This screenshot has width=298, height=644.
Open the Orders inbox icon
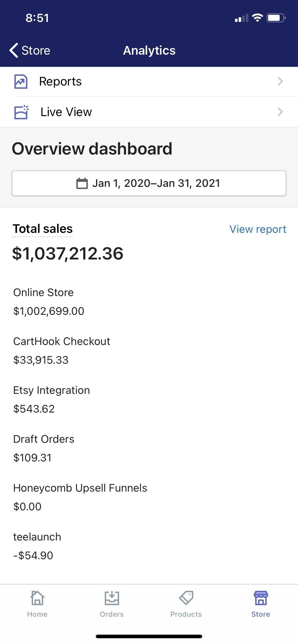coord(112,598)
